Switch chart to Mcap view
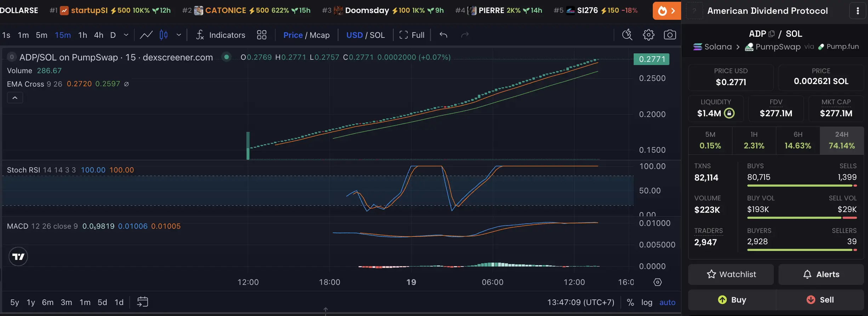 tap(320, 35)
